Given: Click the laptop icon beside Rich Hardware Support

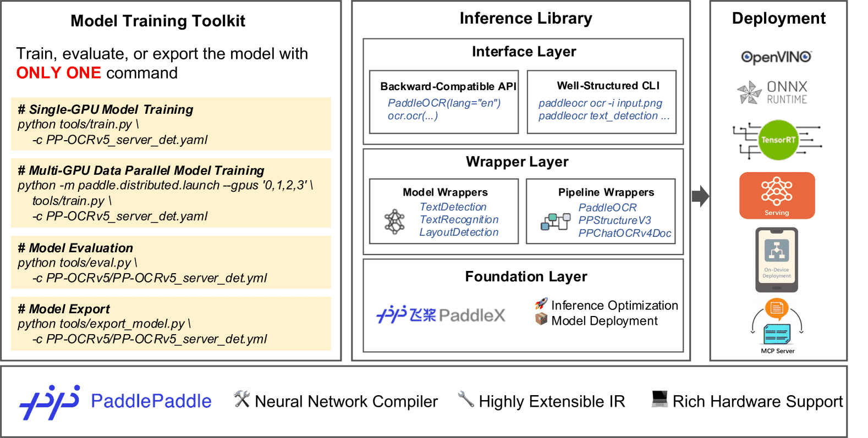Looking at the screenshot, I should point(659,399).
